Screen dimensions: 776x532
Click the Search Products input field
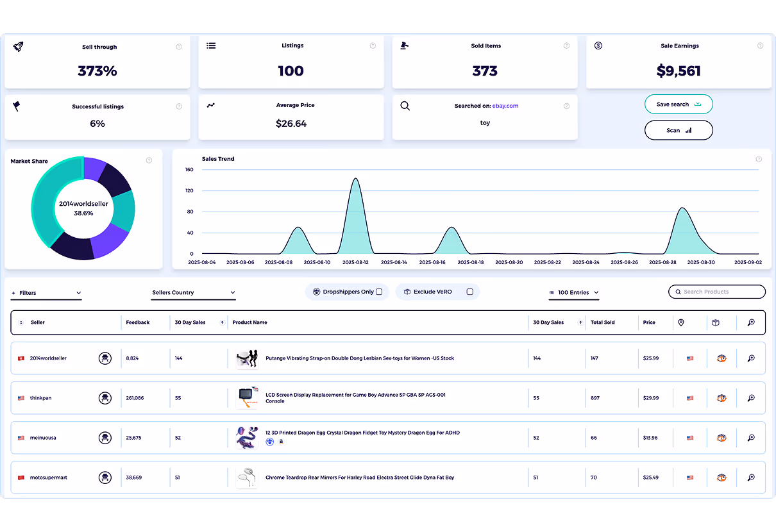pyautogui.click(x=717, y=292)
